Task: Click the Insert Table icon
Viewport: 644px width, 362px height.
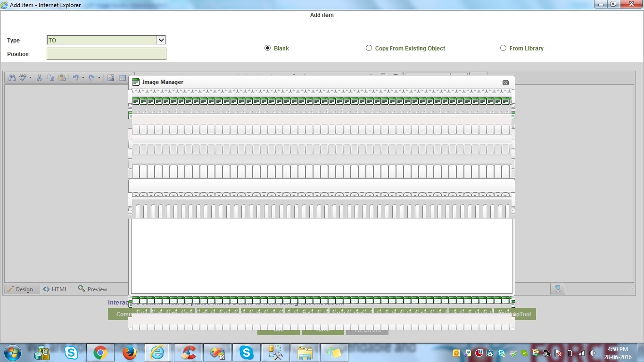Action: tap(122, 78)
